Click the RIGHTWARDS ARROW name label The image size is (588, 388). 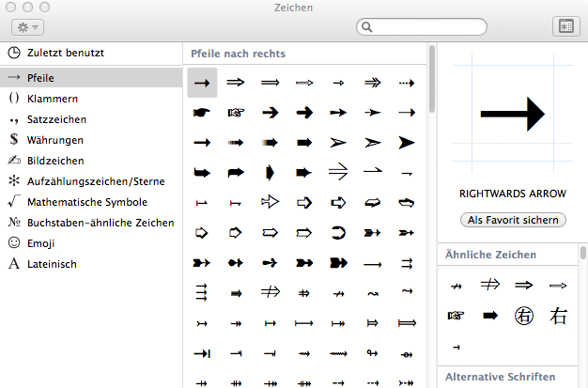tap(513, 194)
